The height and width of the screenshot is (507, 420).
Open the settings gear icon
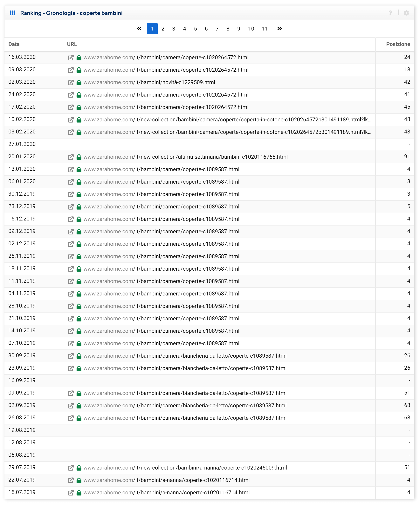click(x=406, y=13)
